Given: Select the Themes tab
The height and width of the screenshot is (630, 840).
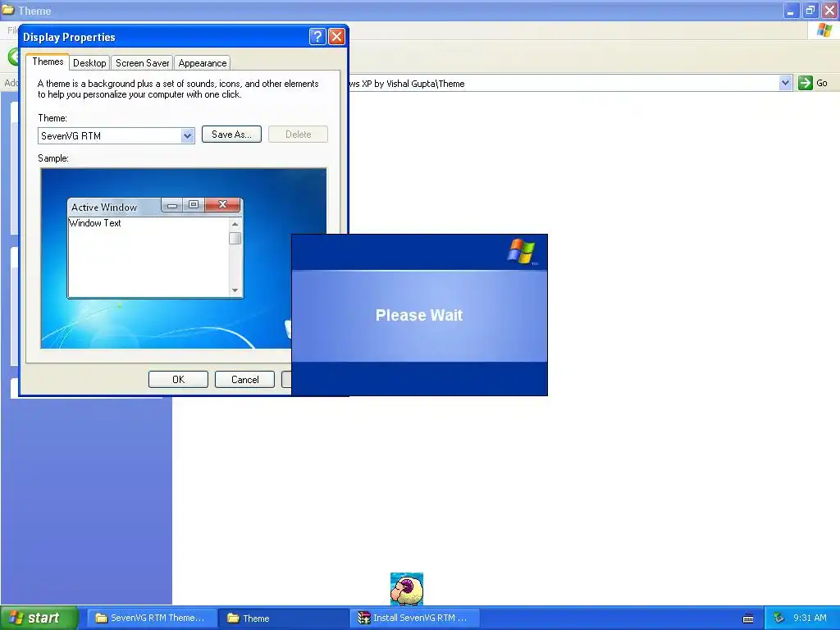Looking at the screenshot, I should [x=48, y=62].
